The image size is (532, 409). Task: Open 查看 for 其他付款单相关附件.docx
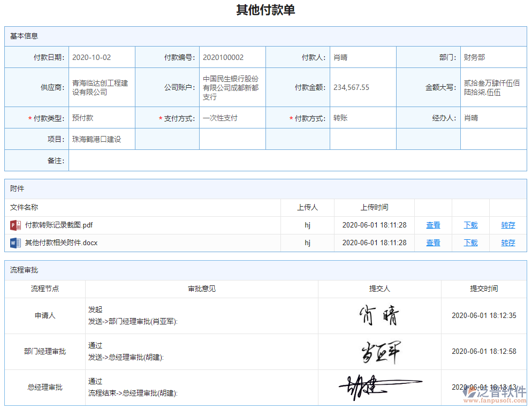click(433, 243)
